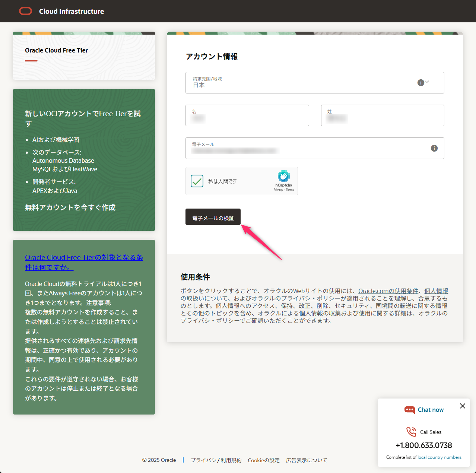Open local country numbers link

pos(439,457)
